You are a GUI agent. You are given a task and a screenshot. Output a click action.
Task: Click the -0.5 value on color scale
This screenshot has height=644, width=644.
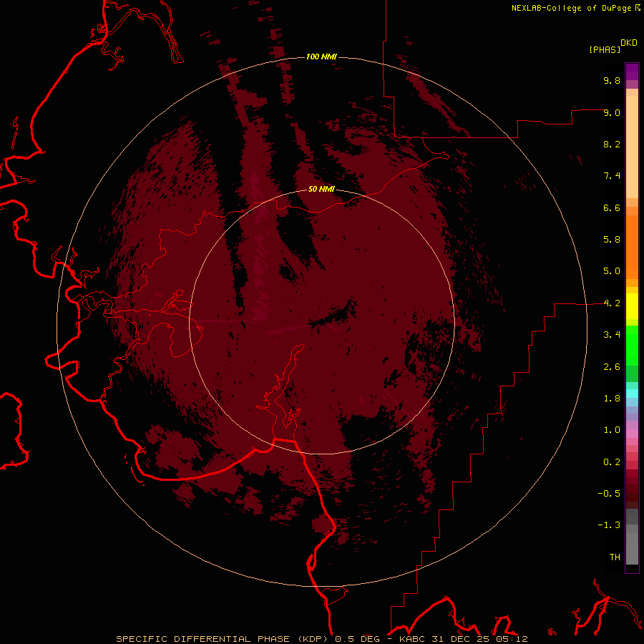[609, 494]
